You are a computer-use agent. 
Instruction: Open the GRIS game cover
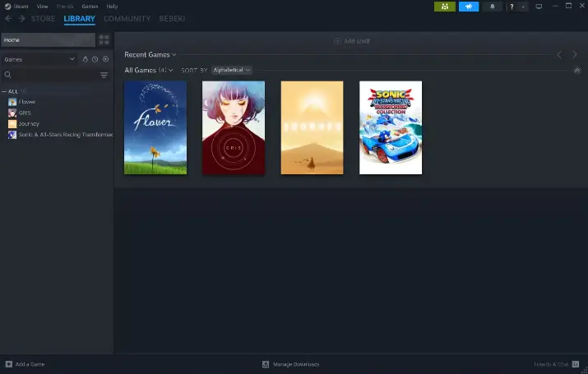pos(234,127)
